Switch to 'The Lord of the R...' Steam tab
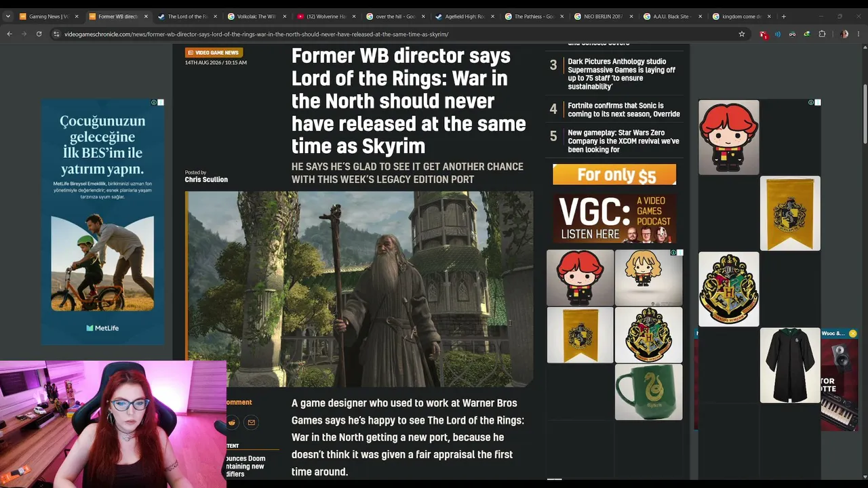This screenshot has height=488, width=868. tap(186, 16)
